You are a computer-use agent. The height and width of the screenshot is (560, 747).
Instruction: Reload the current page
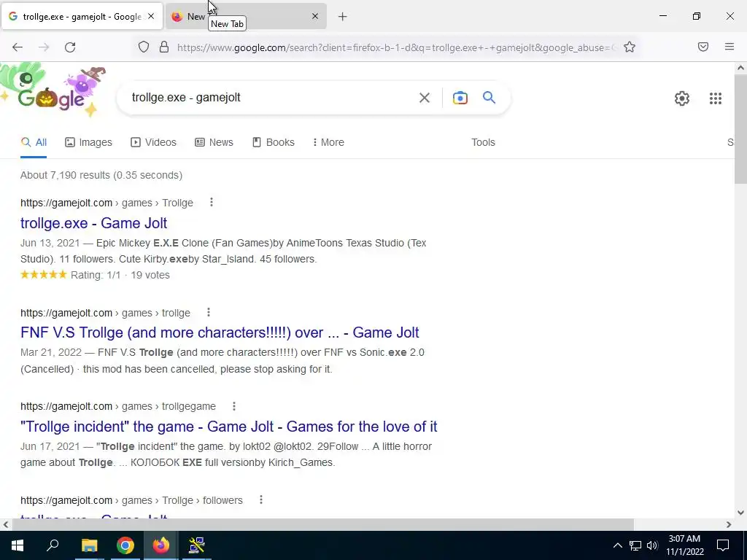70,47
